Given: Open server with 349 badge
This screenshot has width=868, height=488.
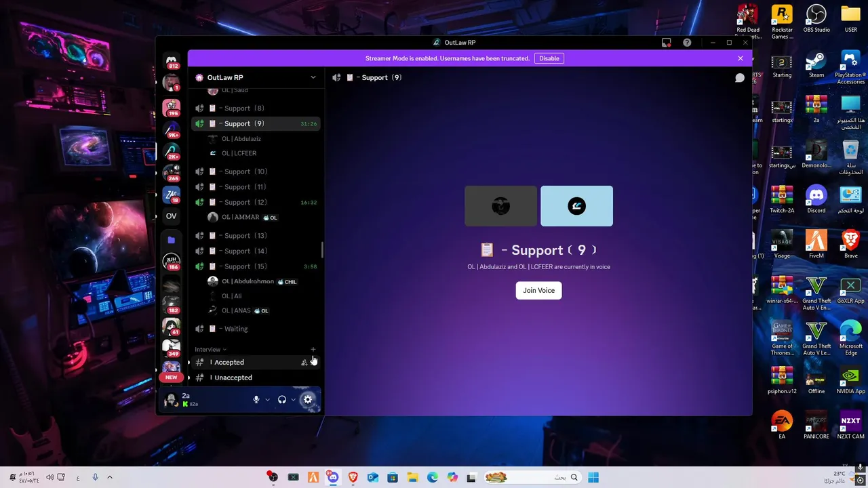Looking at the screenshot, I should (x=172, y=348).
